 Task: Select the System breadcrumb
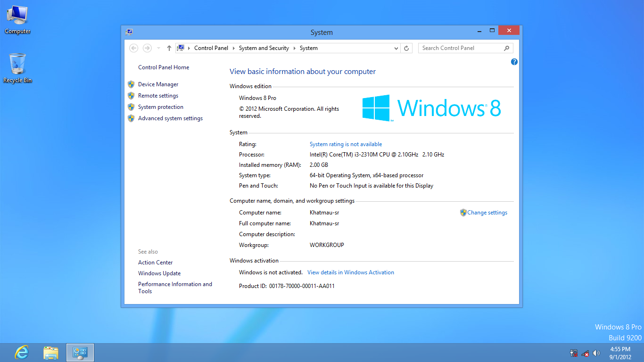click(309, 48)
